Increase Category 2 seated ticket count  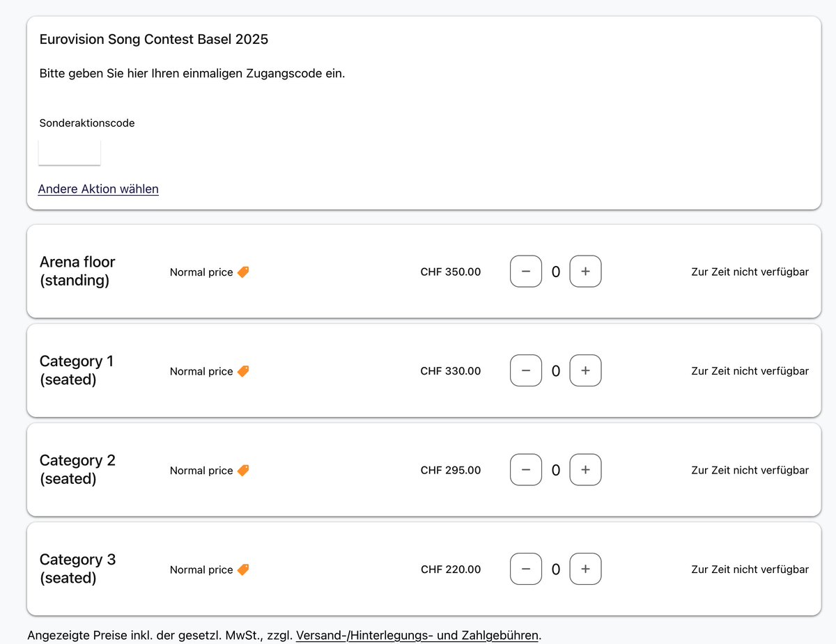pos(585,470)
